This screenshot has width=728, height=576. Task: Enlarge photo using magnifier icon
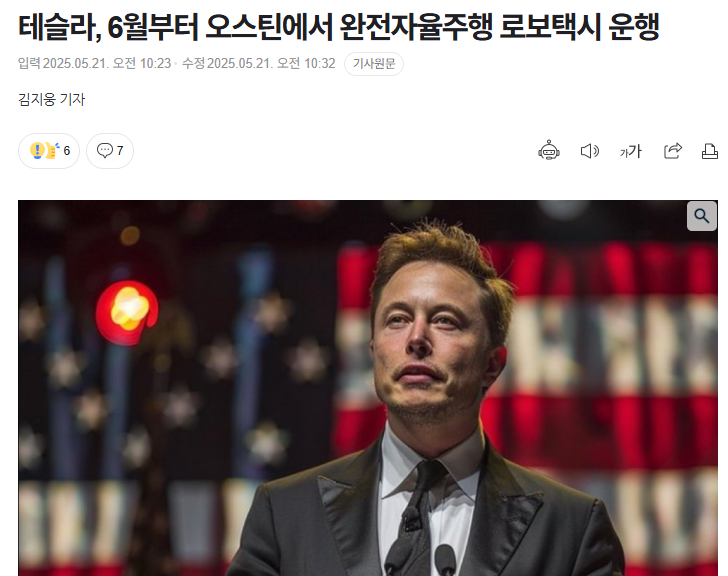tap(702, 216)
